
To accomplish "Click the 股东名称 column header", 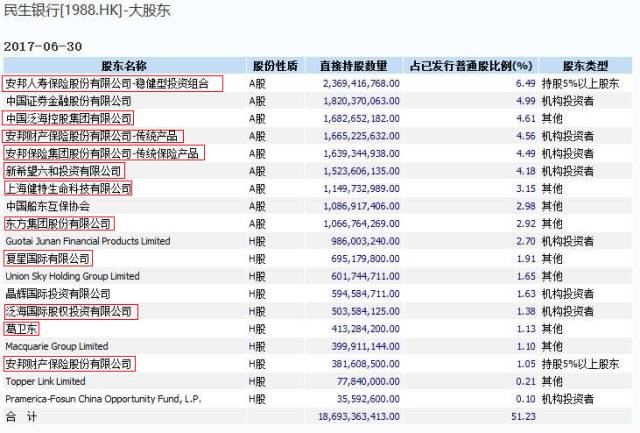I will pos(124,66).
